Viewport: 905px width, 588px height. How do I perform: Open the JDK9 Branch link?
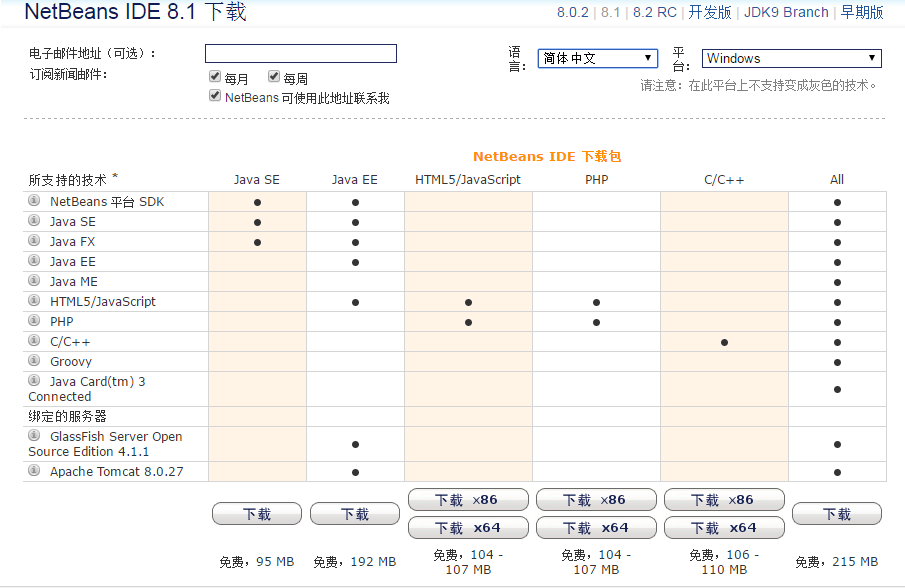(786, 12)
